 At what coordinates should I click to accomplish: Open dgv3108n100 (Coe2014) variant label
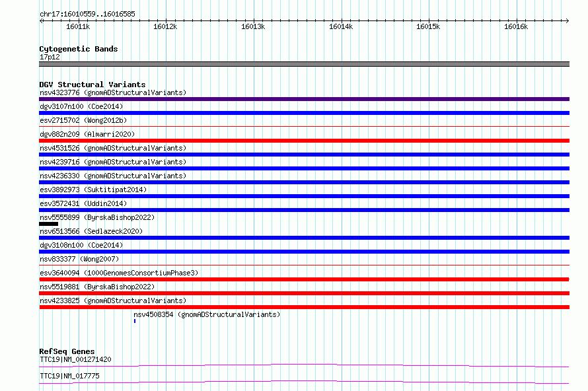tap(81, 245)
